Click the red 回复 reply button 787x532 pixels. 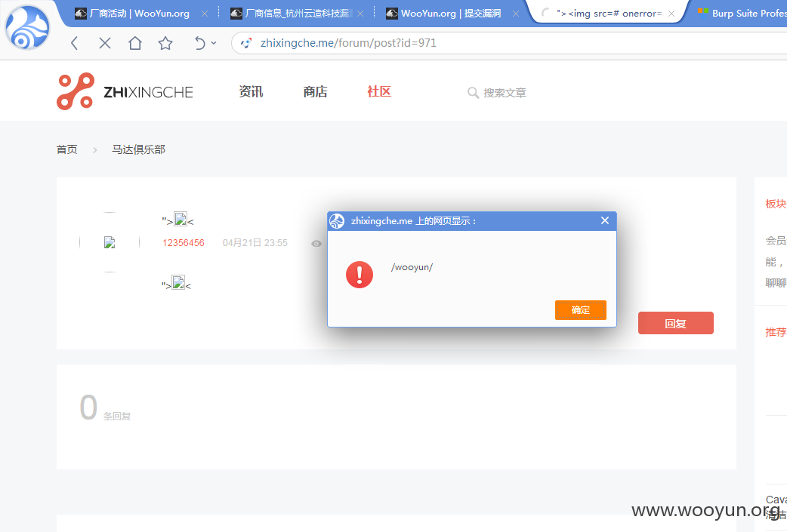click(675, 323)
